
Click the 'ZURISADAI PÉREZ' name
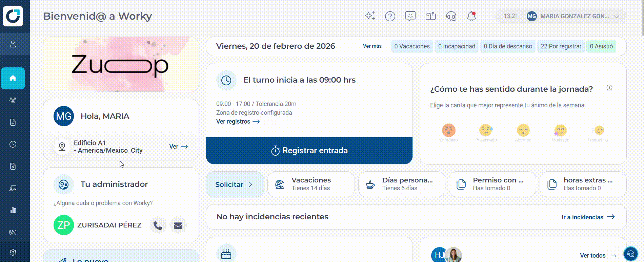pos(109,225)
